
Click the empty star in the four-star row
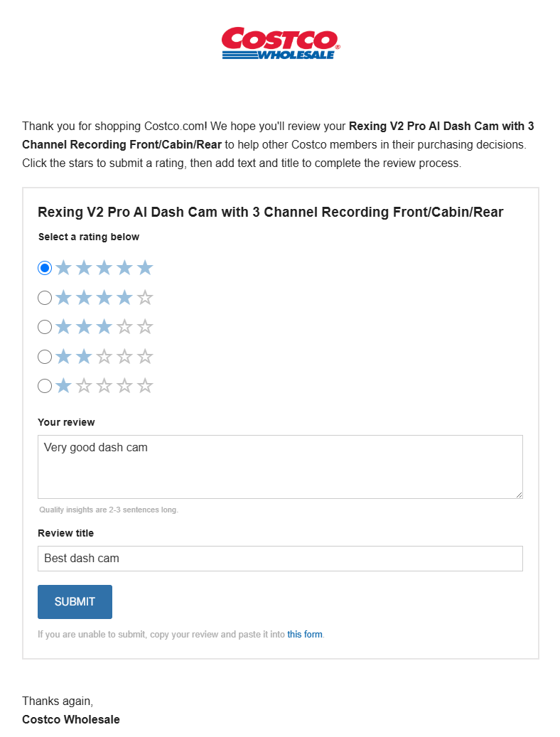145,298
